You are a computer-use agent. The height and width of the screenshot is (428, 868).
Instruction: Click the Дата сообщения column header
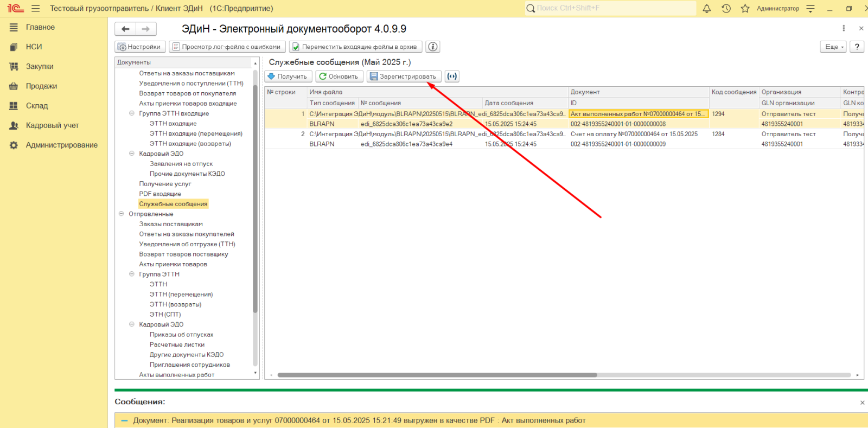(x=525, y=103)
